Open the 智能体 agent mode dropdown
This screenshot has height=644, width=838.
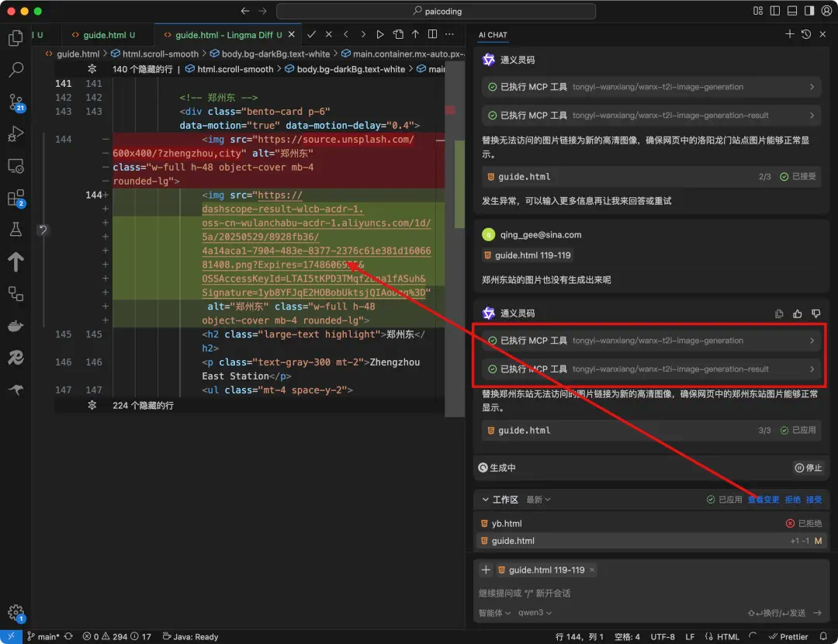(x=494, y=613)
